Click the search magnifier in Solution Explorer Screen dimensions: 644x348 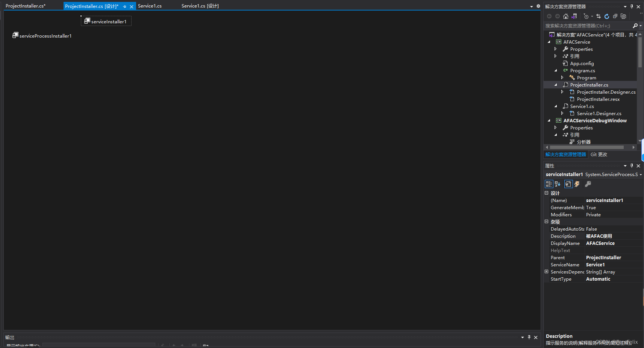point(635,26)
